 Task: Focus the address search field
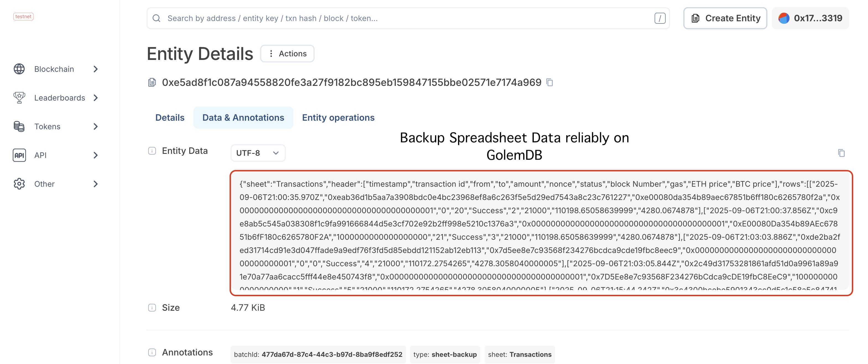[x=408, y=18]
